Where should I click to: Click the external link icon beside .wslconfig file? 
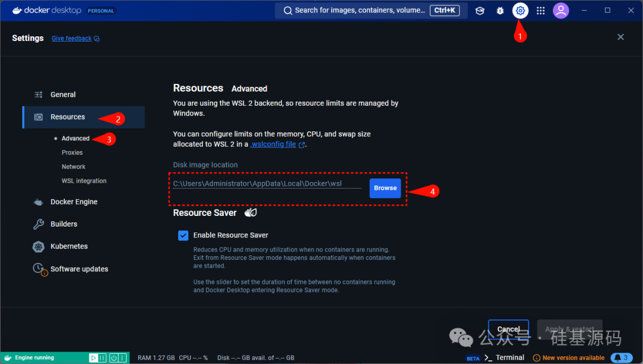302,145
